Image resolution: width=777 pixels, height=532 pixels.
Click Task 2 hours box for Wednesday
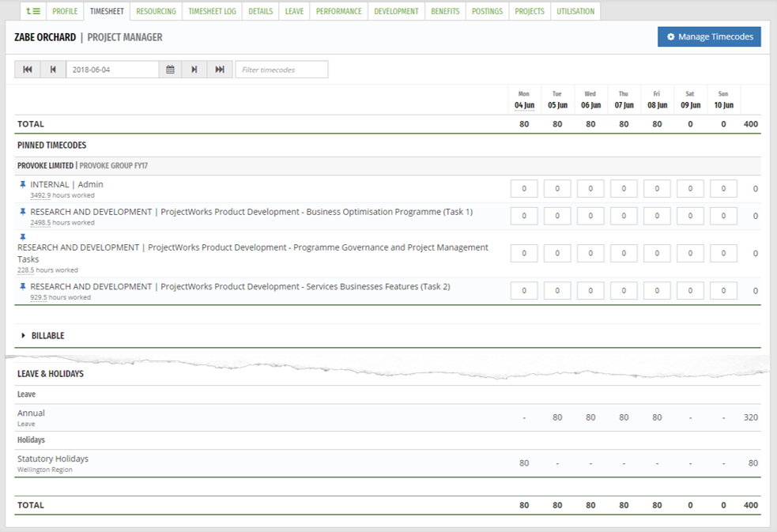590,291
